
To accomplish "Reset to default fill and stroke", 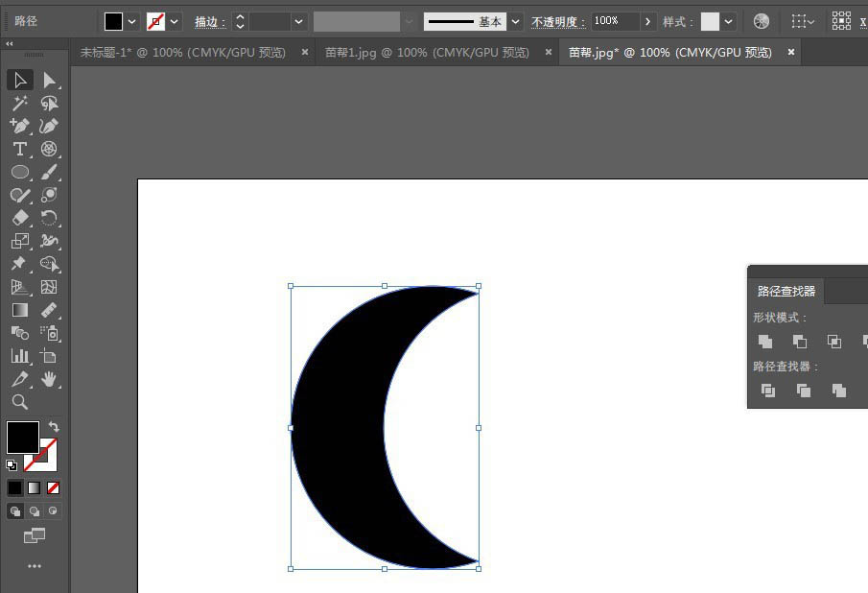I will [12, 465].
